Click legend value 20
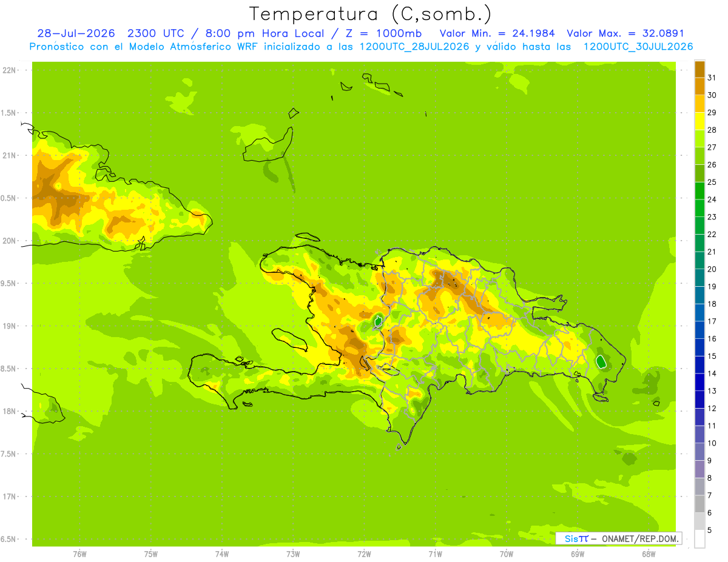Screen dimensions: 728x562 point(712,269)
